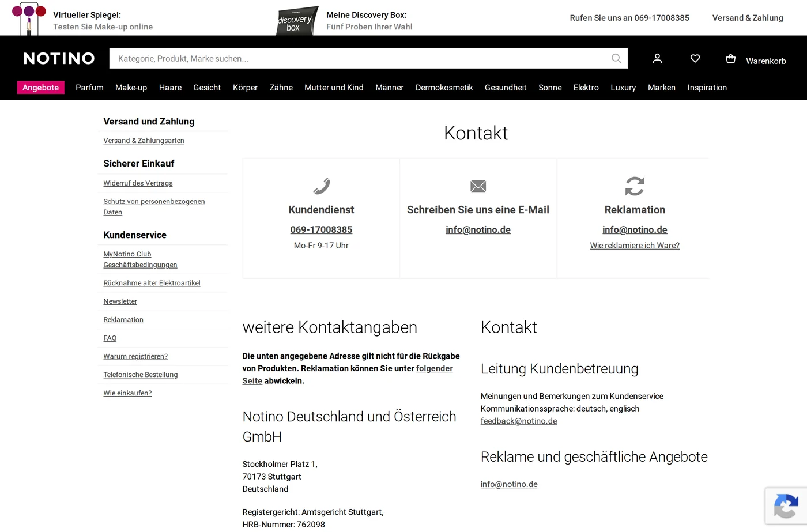Open the Sonne category

[550, 88]
